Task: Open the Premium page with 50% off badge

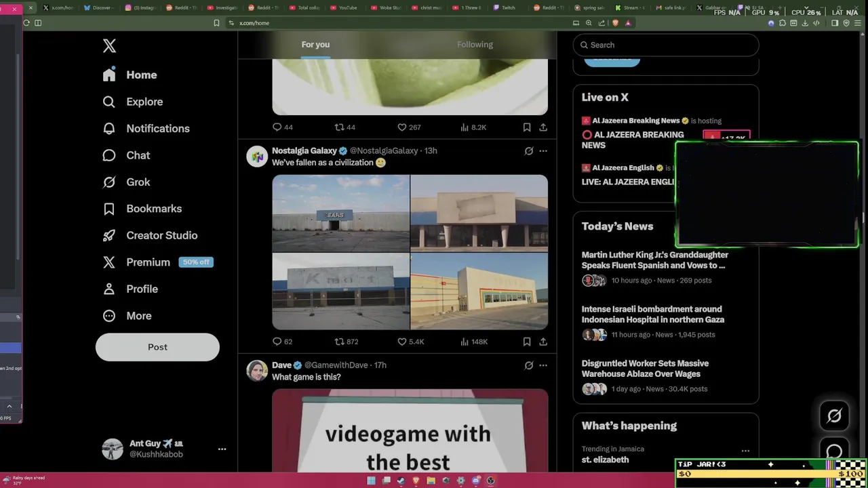Action: (x=157, y=262)
